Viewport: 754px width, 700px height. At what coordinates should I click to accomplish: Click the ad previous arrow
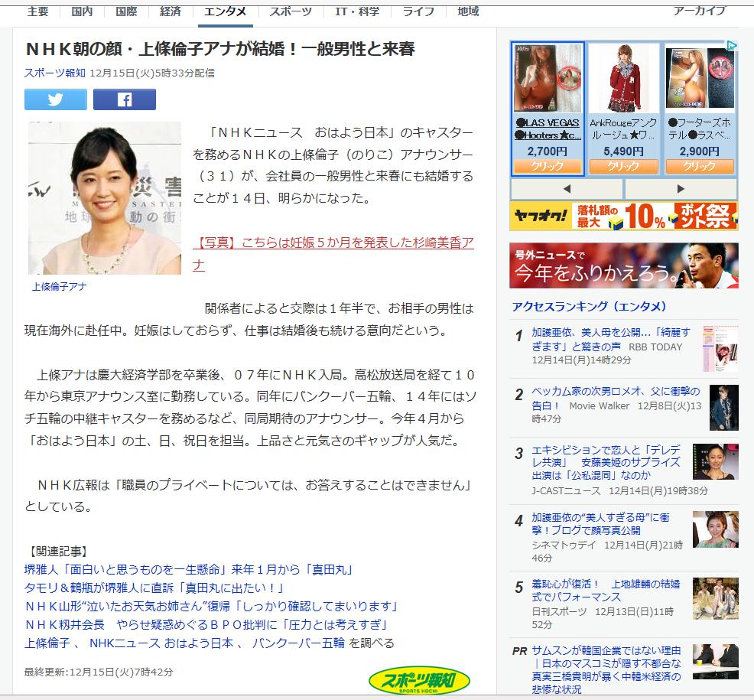pyautogui.click(x=567, y=189)
